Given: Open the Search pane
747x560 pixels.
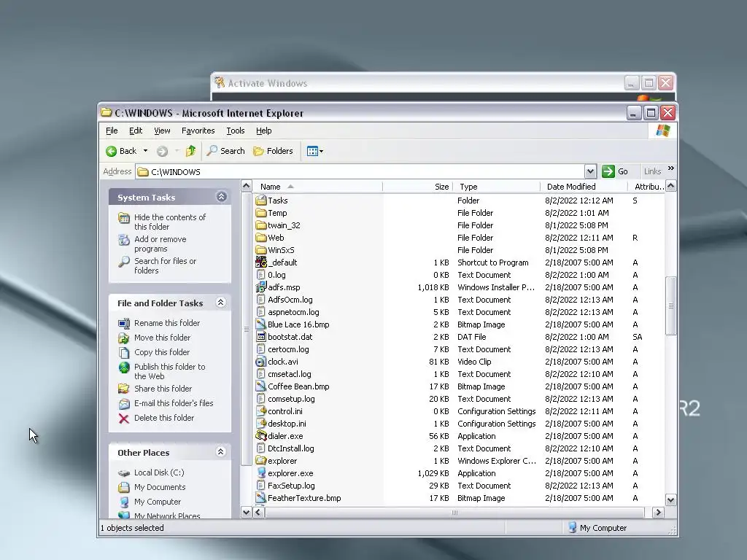Looking at the screenshot, I should point(226,151).
